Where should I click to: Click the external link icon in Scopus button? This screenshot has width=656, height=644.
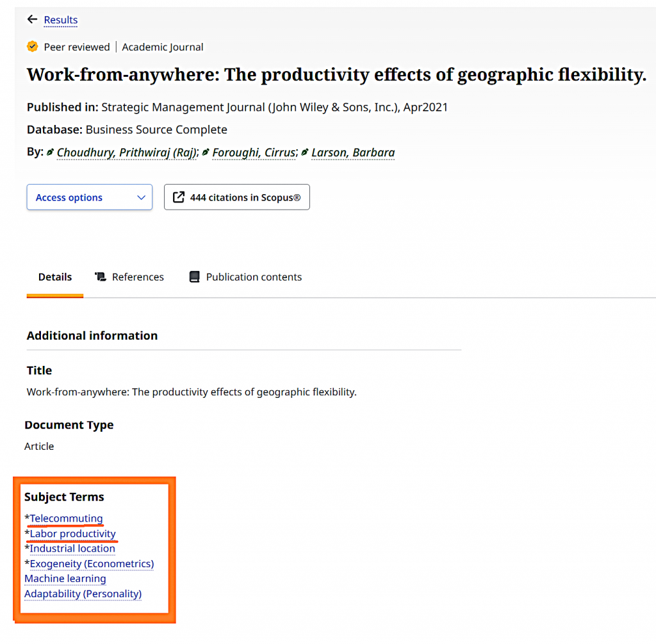point(179,197)
